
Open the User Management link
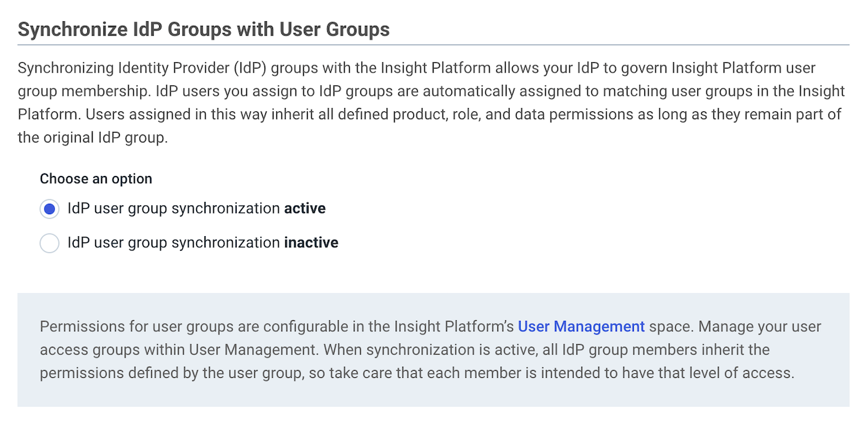coord(581,327)
